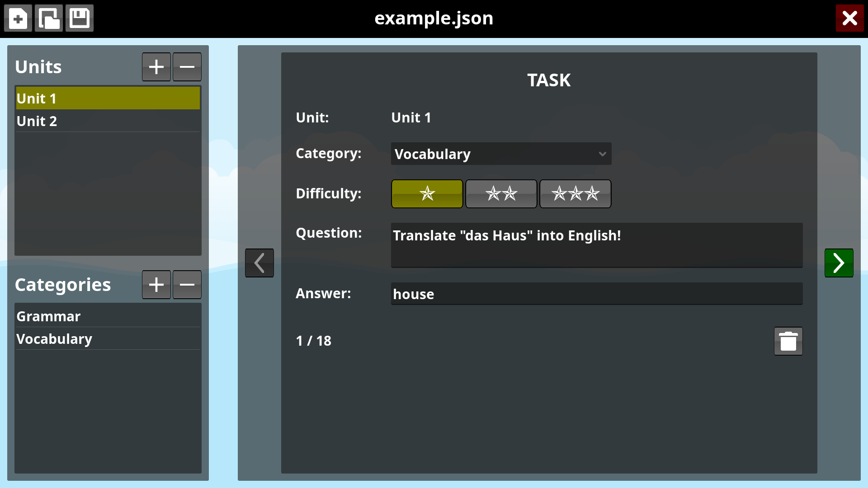Go to the previous task with the left arrow
Viewport: 868px width, 488px height.
click(x=259, y=263)
